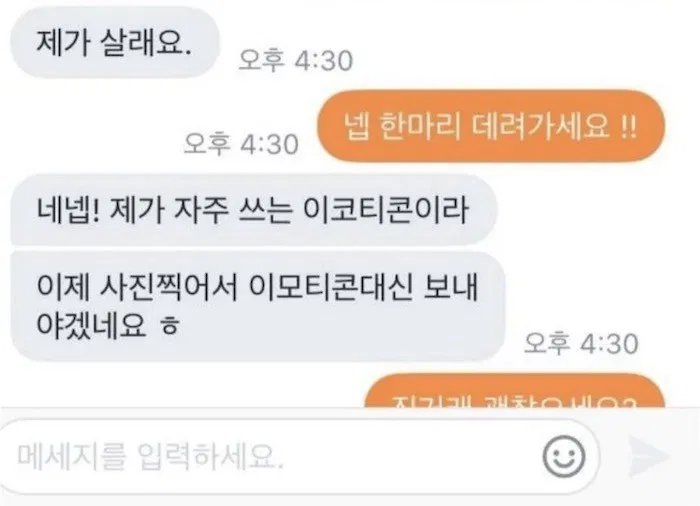Click the '오후 4:30' timestamp after '야겠네요 ㅎ'

point(581,343)
